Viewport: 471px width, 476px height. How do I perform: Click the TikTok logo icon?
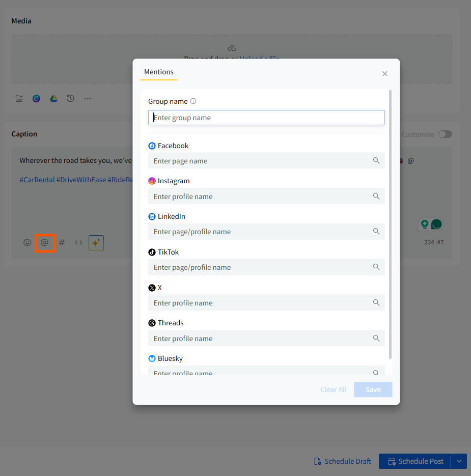pyautogui.click(x=152, y=252)
